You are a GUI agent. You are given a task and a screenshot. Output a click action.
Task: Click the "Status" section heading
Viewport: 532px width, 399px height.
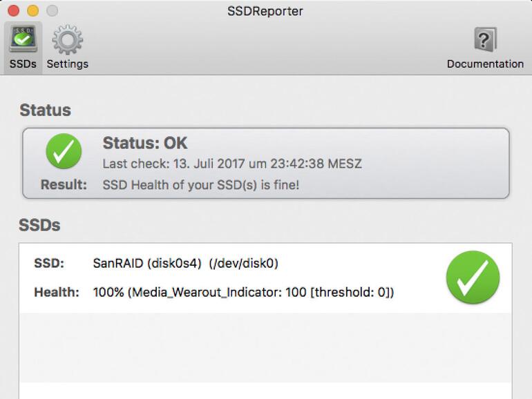pyautogui.click(x=45, y=110)
